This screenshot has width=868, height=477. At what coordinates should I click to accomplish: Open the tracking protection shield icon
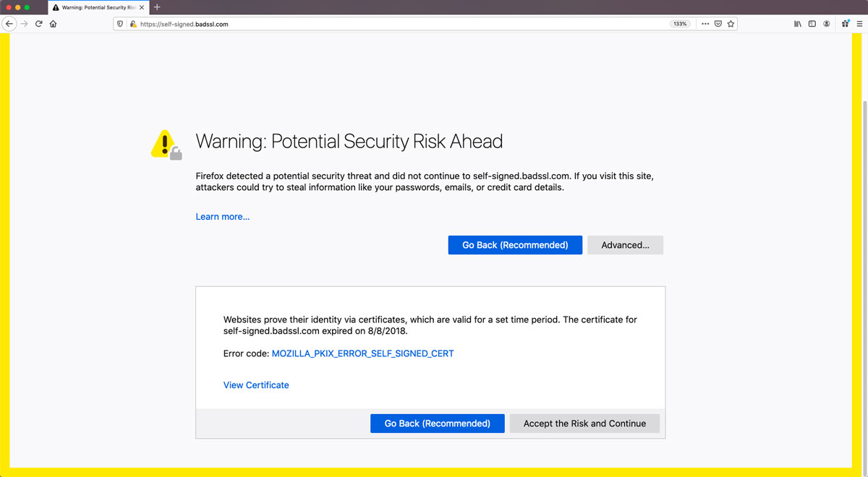121,24
